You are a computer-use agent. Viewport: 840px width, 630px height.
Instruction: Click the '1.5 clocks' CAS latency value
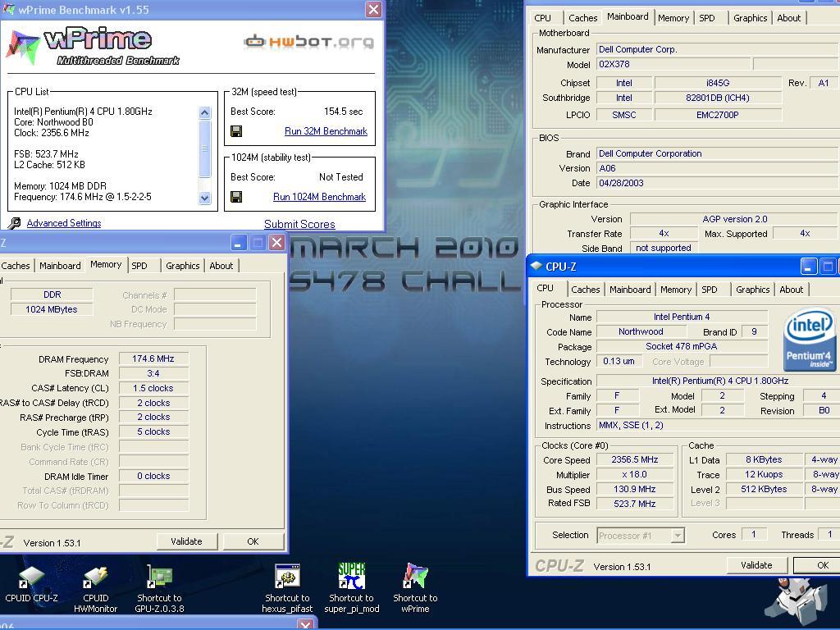153,388
